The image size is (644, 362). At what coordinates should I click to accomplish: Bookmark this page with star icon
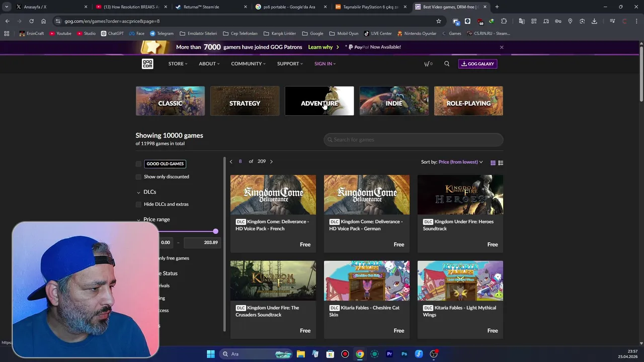(439, 21)
